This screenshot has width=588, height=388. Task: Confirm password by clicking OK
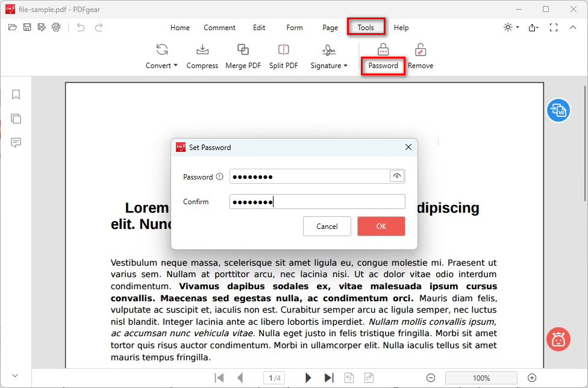381,226
